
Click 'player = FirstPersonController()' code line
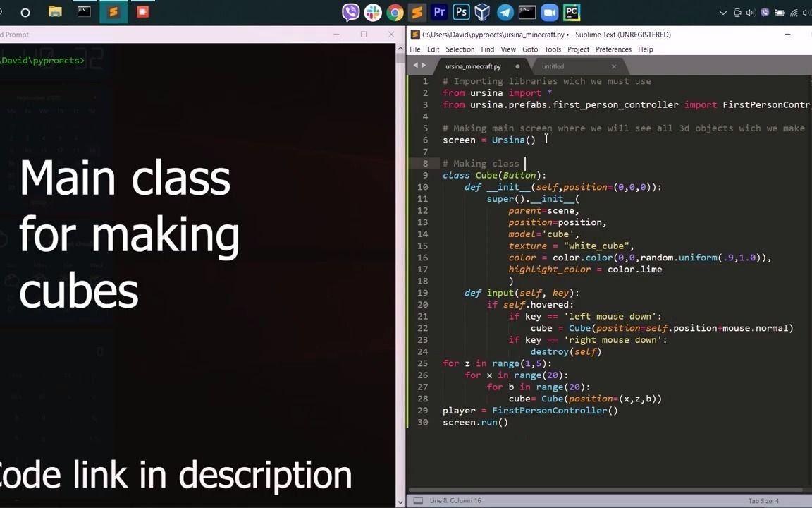pos(530,411)
